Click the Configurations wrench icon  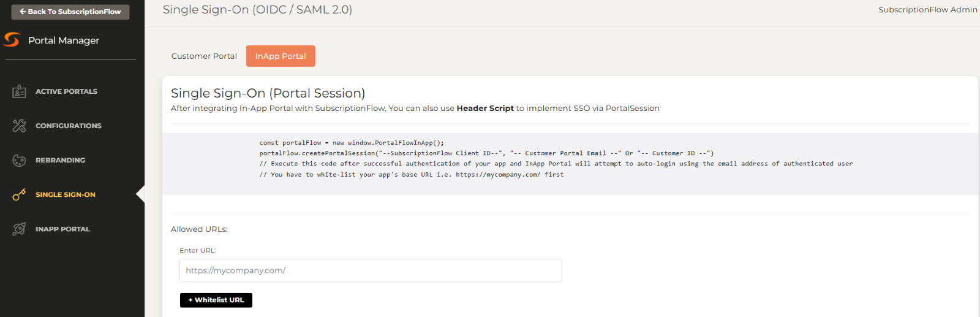[19, 126]
